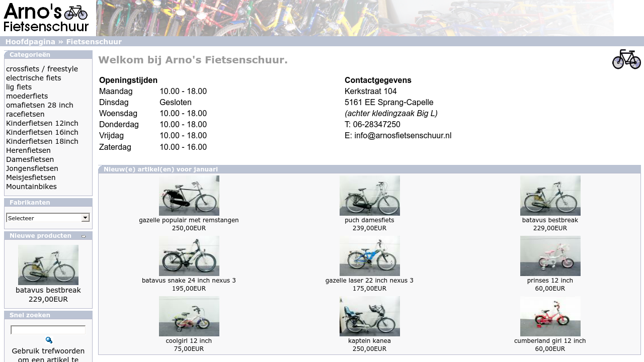Click the Hoofdpagina breadcrumb link

coord(30,42)
